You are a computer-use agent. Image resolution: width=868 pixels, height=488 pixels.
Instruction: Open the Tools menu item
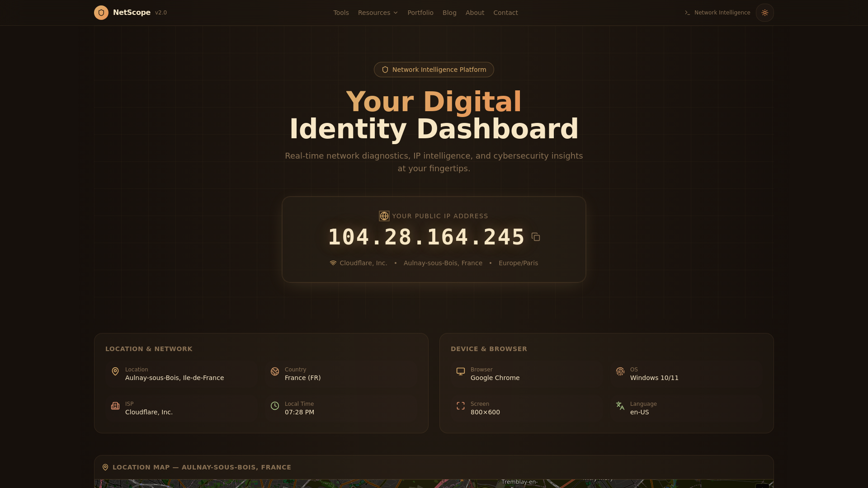pos(341,13)
